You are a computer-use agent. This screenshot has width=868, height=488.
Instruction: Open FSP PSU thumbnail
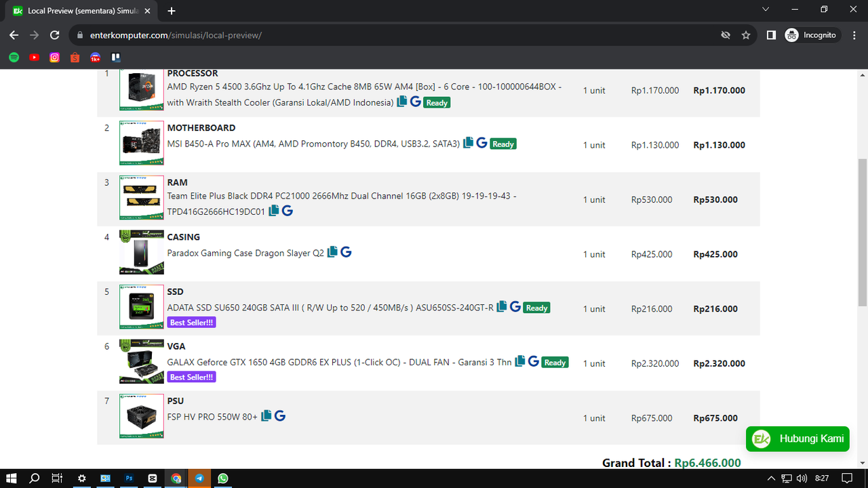pyautogui.click(x=142, y=416)
